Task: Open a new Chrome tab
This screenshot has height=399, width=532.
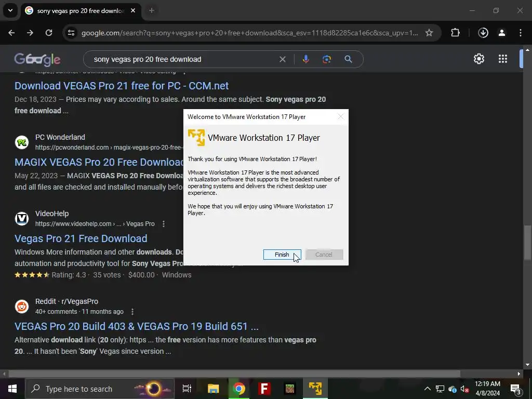Action: (152, 11)
